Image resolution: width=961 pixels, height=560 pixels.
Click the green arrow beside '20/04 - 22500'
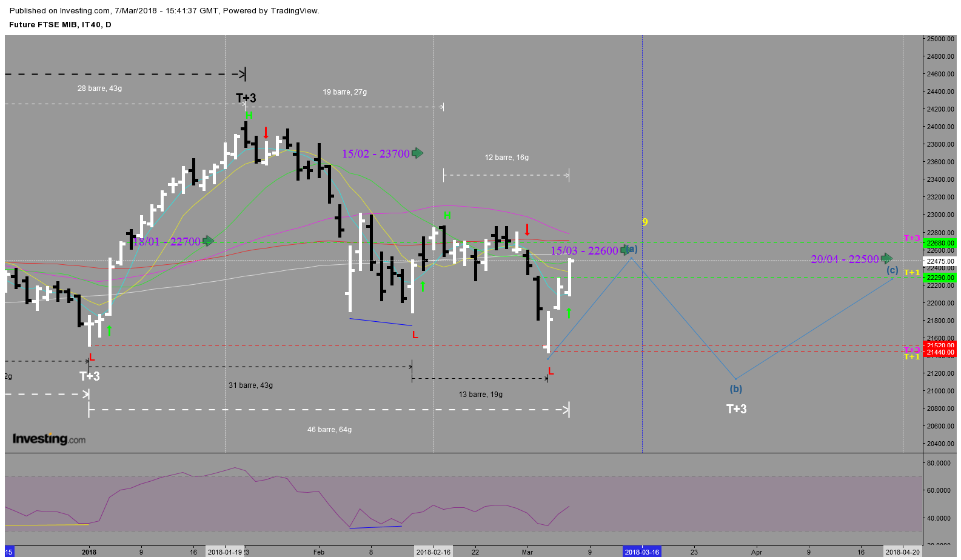886,259
